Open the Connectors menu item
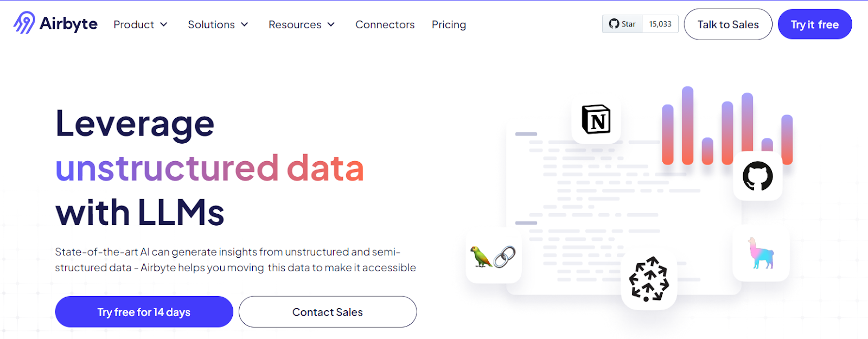The width and height of the screenshot is (868, 339). point(385,24)
